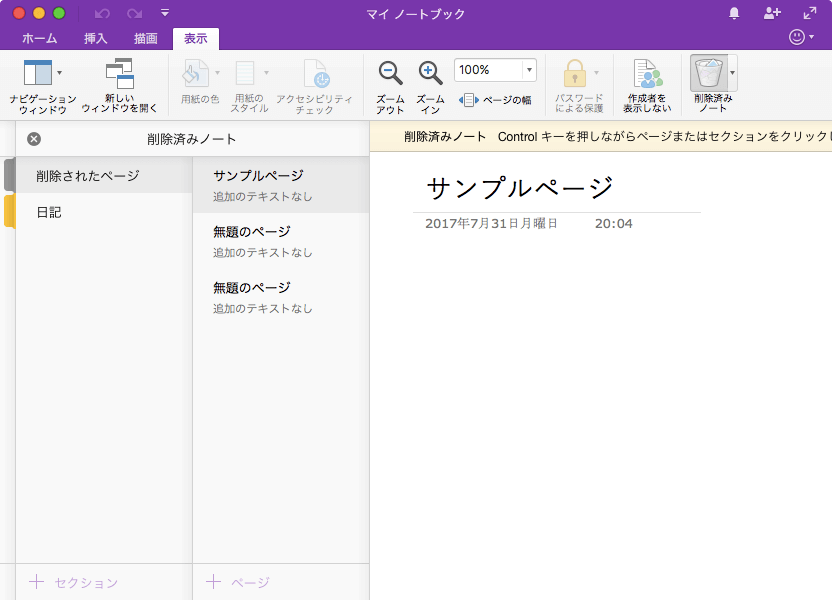The height and width of the screenshot is (600, 832).
Task: Click the New Window icon
Action: coord(119,73)
